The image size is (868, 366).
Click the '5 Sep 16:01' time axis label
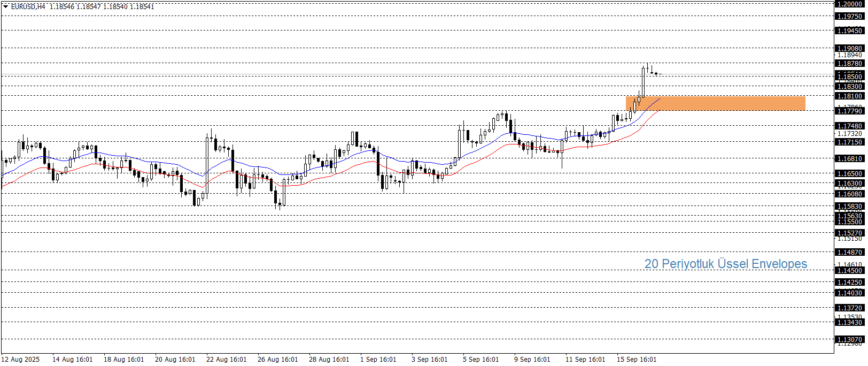point(480,359)
